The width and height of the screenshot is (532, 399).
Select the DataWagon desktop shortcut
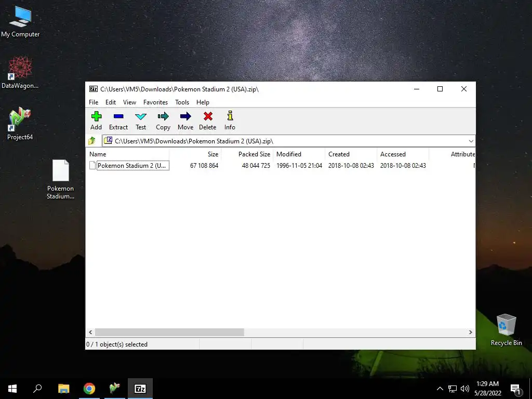20,73
